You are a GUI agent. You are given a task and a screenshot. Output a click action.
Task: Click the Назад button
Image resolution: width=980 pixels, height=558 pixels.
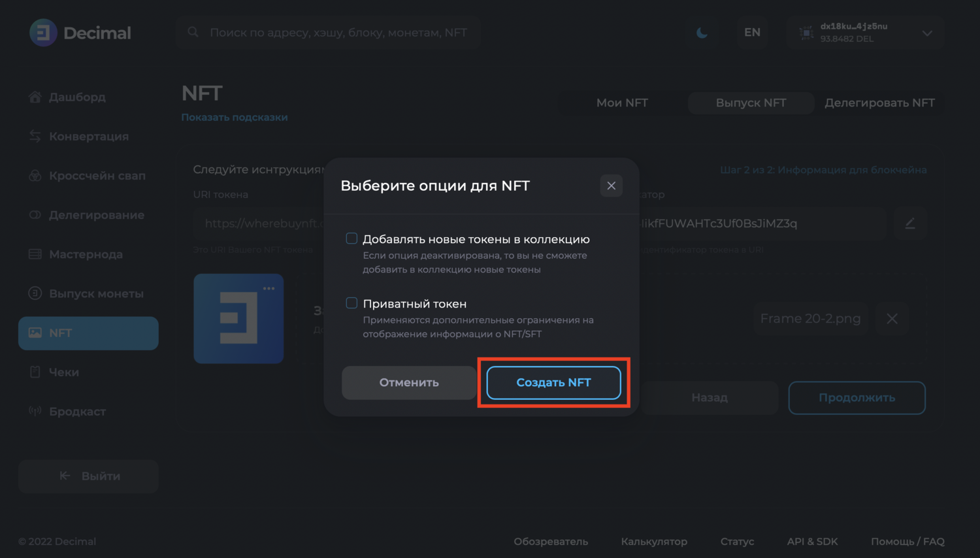[x=710, y=398]
